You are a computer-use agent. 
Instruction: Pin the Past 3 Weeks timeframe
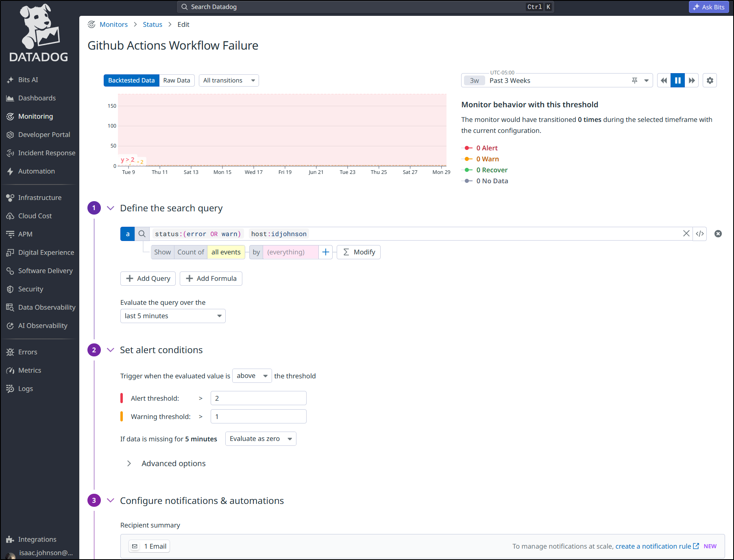tap(634, 80)
